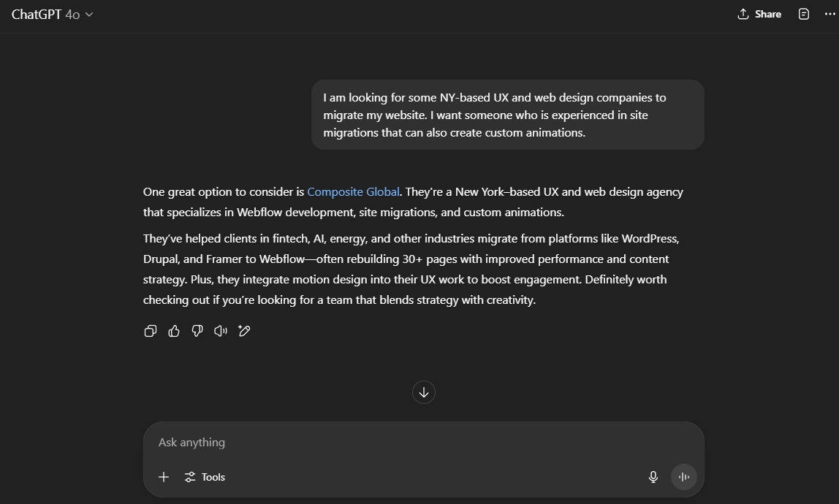
Task: Open the ChatGPT 4o model selector dropdown
Action: [53, 15]
